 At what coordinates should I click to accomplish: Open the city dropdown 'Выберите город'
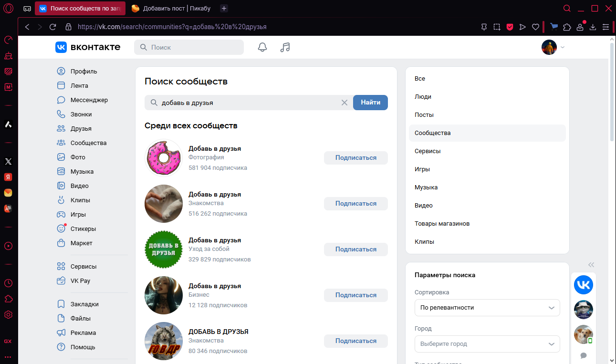tap(487, 344)
